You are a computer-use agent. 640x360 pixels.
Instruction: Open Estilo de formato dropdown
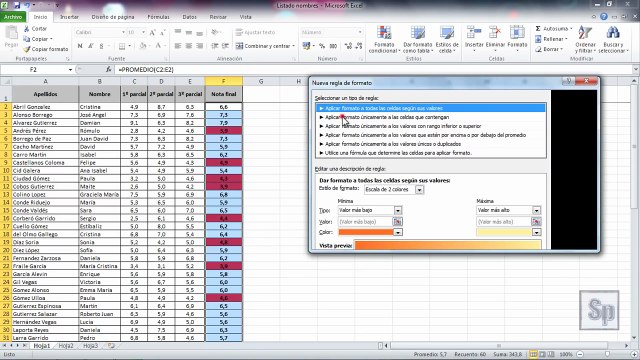[419, 189]
